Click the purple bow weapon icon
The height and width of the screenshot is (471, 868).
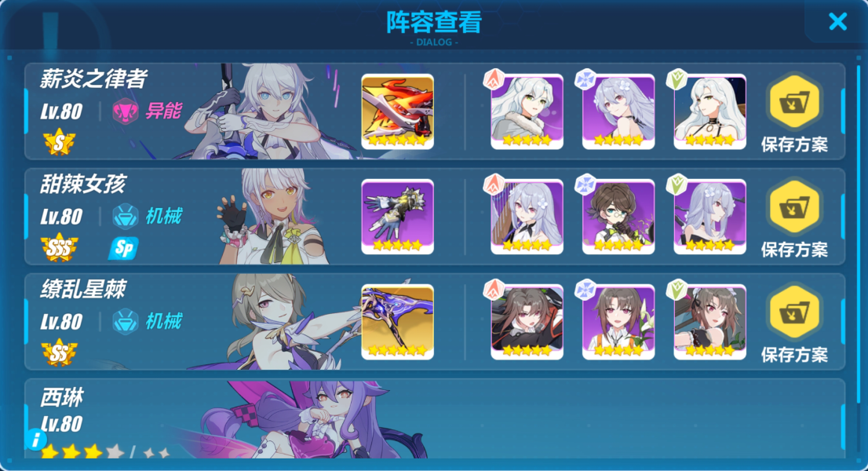pyautogui.click(x=397, y=322)
